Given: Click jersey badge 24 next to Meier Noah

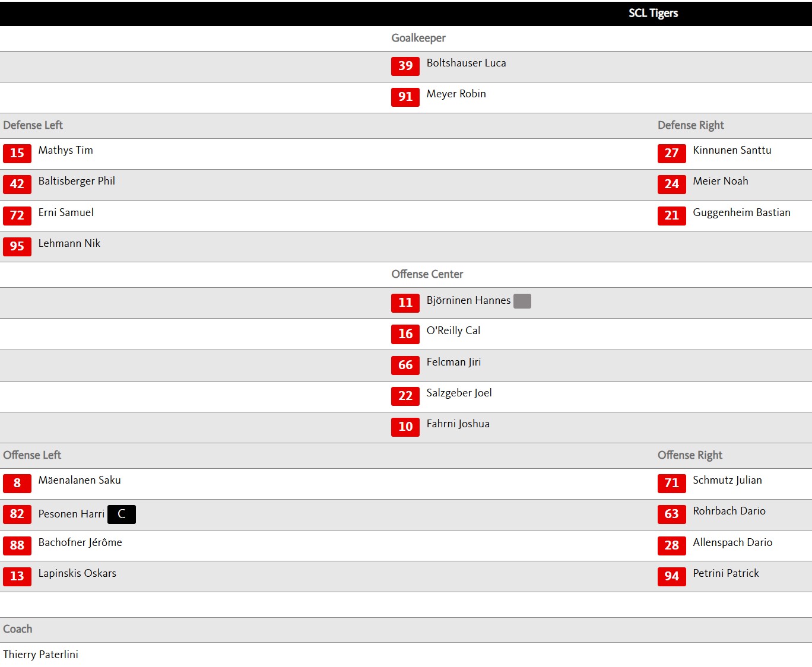Looking at the screenshot, I should tap(672, 184).
